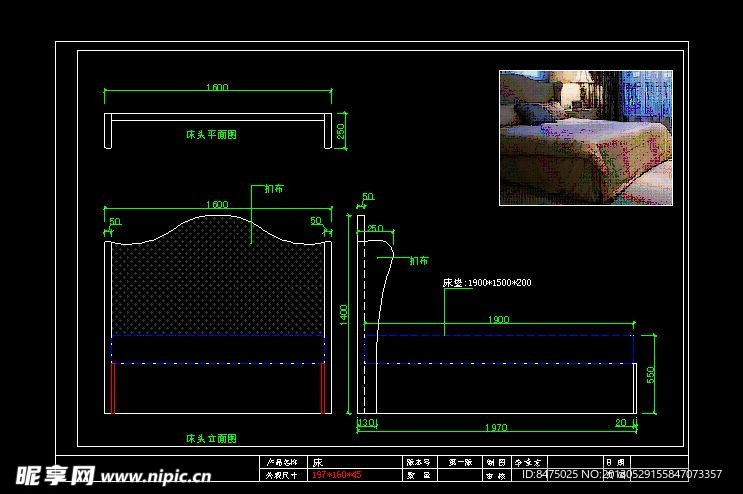The height and width of the screenshot is (494, 743).
Task: Click the 日期 date label cell
Action: pos(615,462)
